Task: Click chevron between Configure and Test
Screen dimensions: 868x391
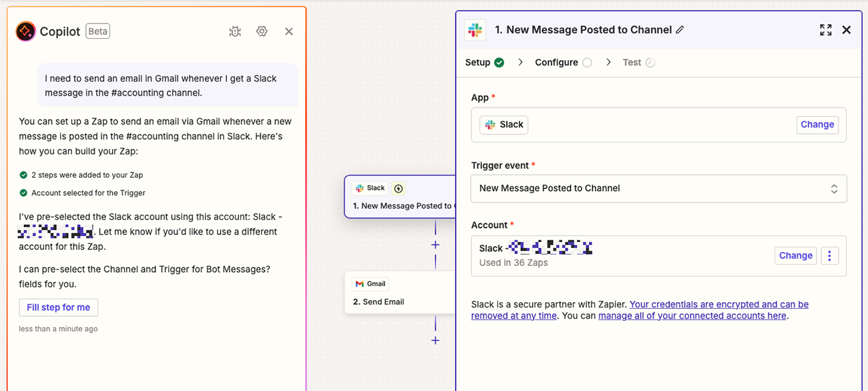Action: pos(608,62)
